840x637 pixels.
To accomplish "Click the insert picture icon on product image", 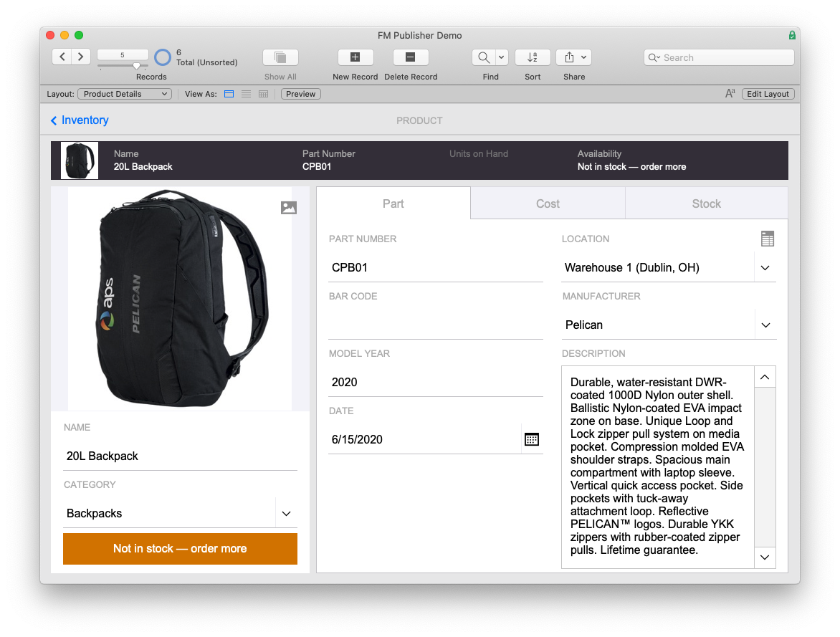I will [x=289, y=207].
